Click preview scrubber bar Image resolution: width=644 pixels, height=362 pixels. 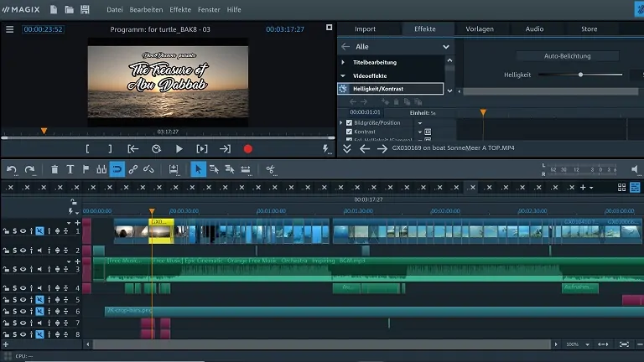(168, 138)
